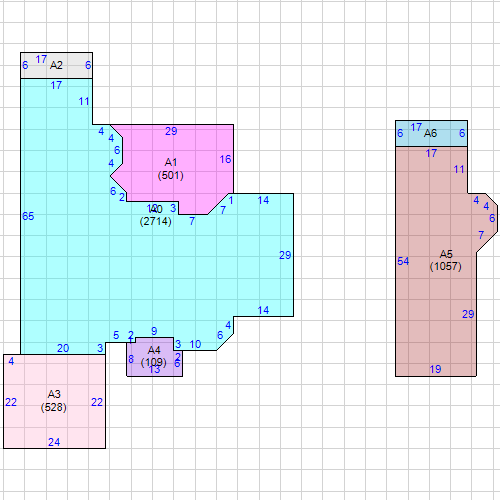Select the A3 (528) area label

coord(54,401)
